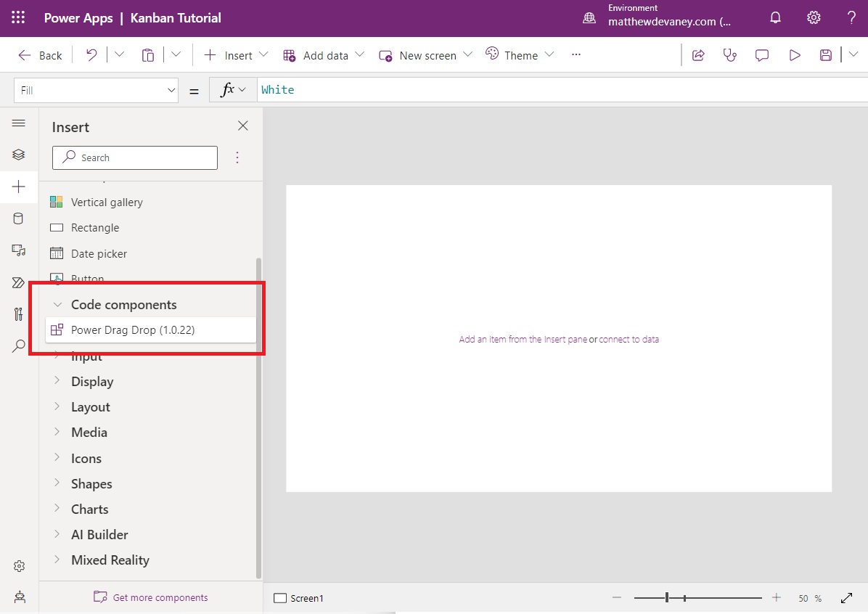The width and height of the screenshot is (868, 614).
Task: Open the comments panel
Action: point(761,54)
